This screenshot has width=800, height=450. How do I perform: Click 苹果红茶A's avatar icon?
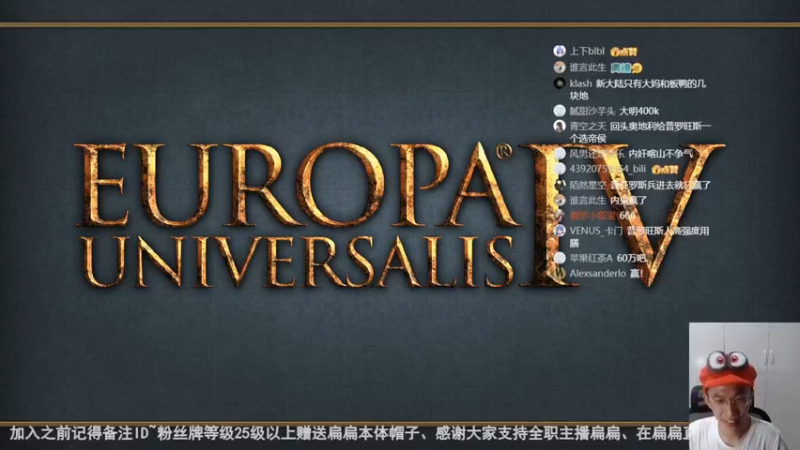560,258
